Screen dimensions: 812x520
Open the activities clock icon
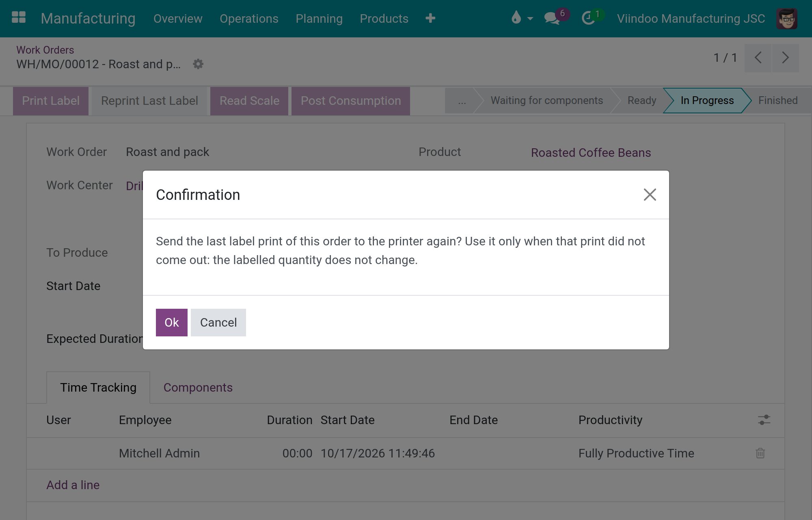(x=588, y=18)
